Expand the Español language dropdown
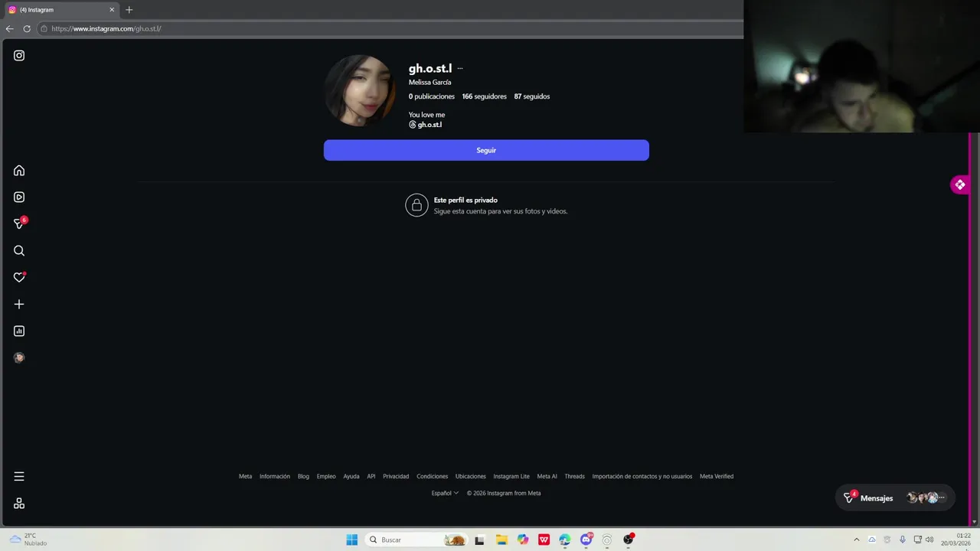 tap(445, 493)
